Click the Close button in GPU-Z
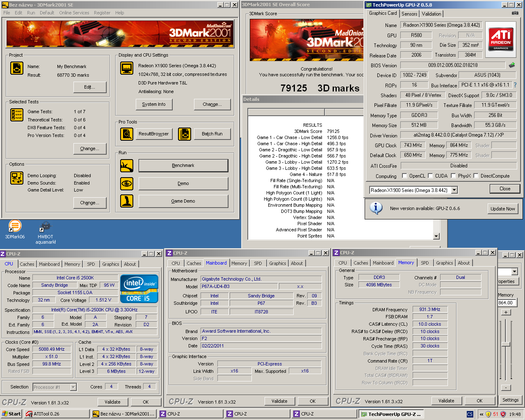This screenshot has height=420, width=525. pyautogui.click(x=505, y=189)
